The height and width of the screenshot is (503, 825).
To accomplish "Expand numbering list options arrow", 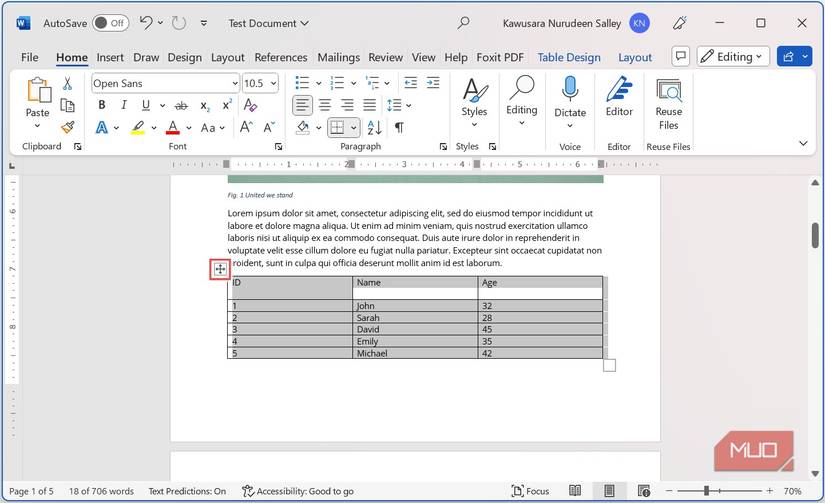I will (354, 83).
